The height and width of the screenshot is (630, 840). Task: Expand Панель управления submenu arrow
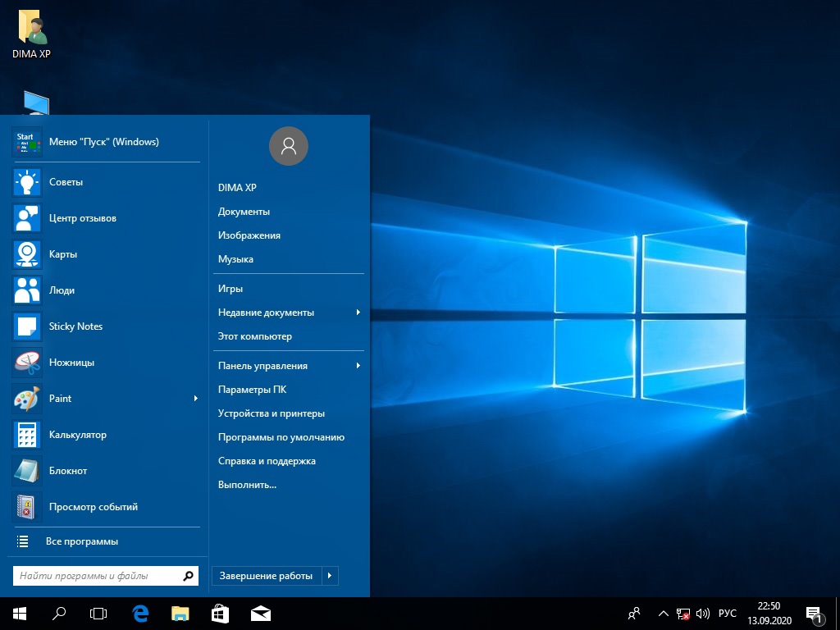[358, 366]
